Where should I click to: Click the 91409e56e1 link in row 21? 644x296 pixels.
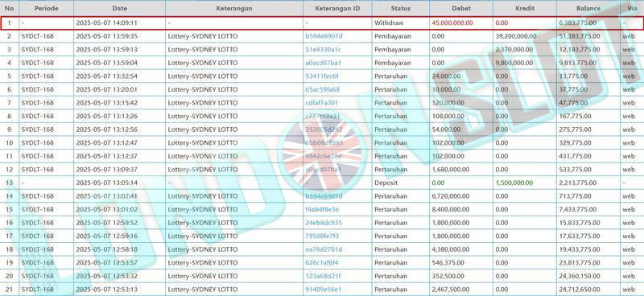click(x=324, y=290)
